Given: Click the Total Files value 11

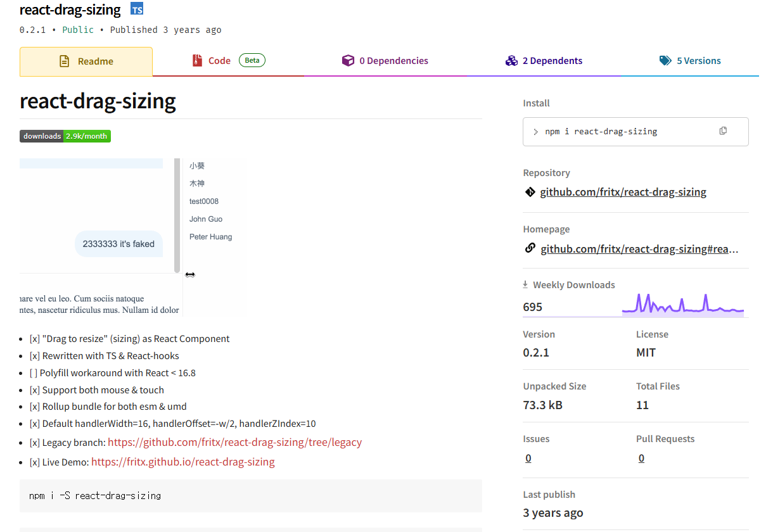Looking at the screenshot, I should click(642, 405).
